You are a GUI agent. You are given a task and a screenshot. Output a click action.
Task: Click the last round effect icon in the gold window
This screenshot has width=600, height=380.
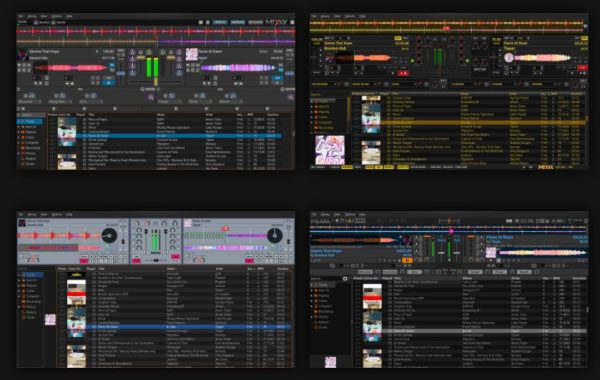coord(567,84)
